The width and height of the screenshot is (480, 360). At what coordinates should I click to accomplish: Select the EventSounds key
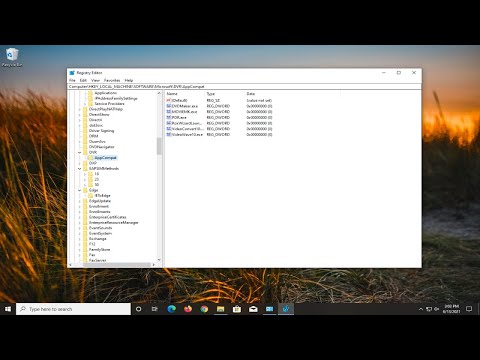100,228
